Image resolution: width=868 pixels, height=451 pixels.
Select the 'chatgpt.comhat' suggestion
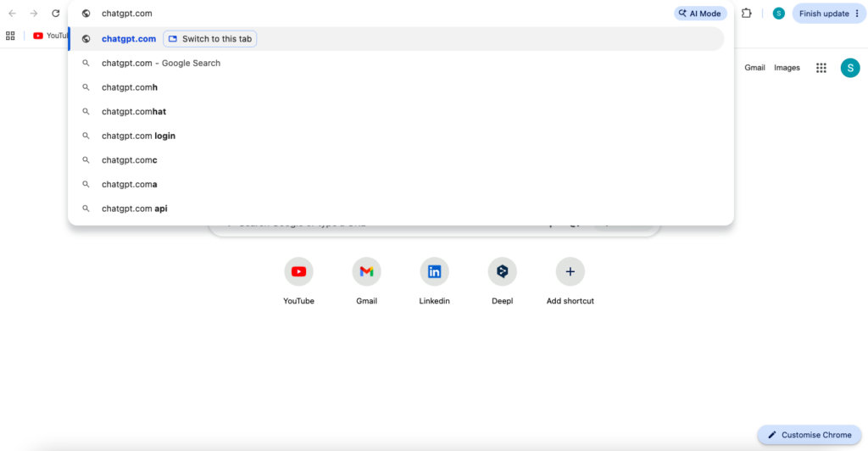click(396, 112)
